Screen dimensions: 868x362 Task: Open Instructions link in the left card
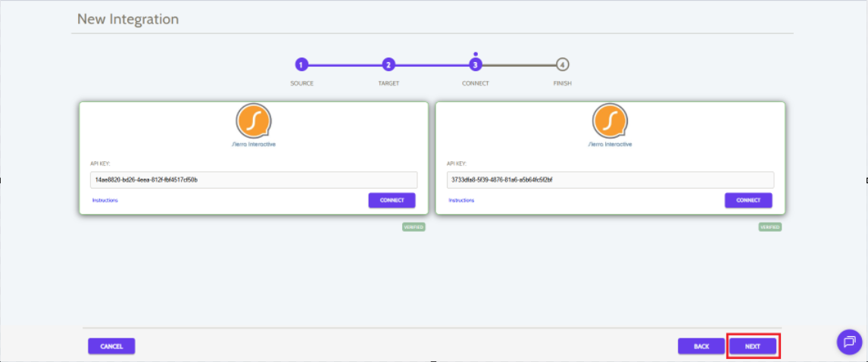click(x=105, y=201)
